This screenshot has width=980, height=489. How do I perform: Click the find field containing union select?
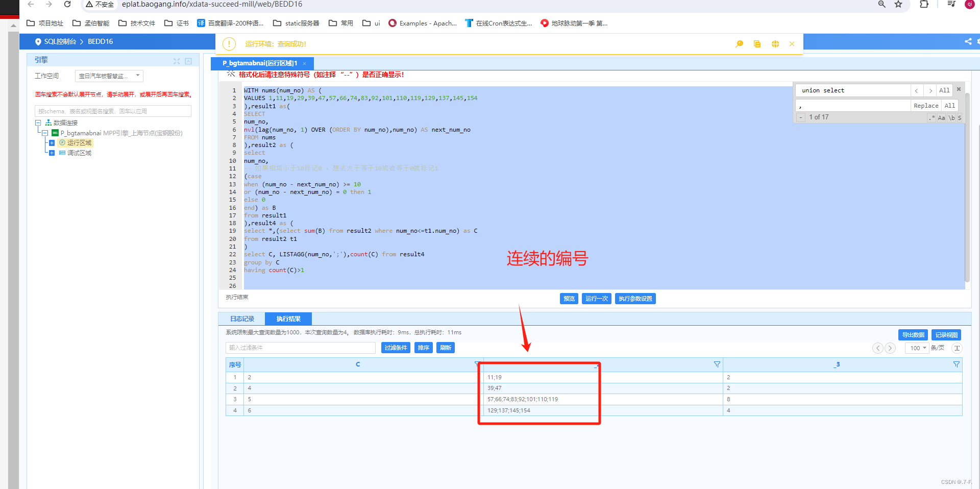pos(854,90)
